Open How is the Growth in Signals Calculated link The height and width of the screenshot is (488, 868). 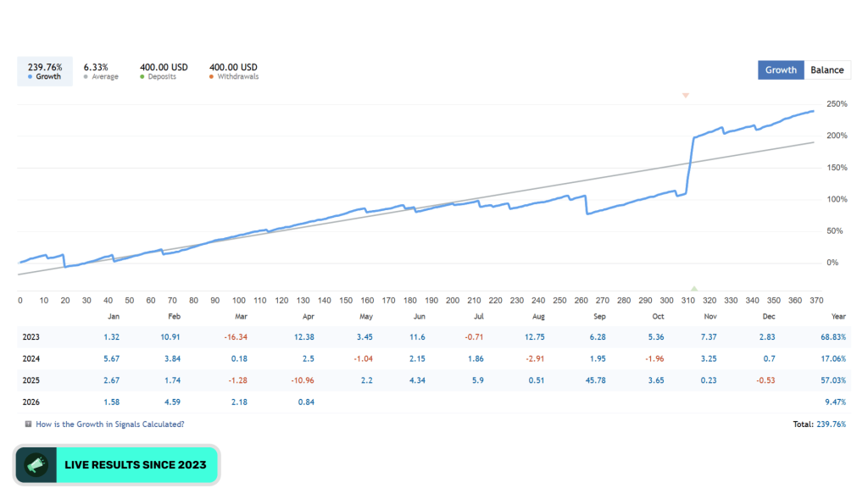pyautogui.click(x=109, y=424)
